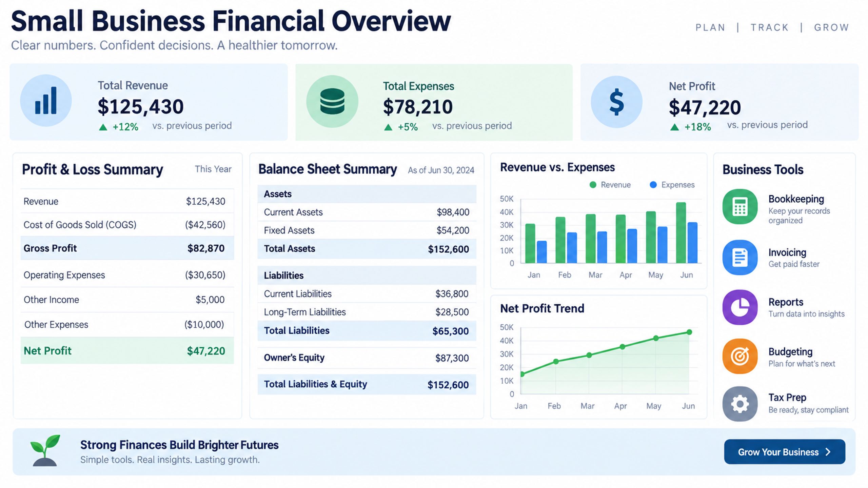Toggle the Revenue legend dot
This screenshot has height=488, width=868.
pos(593,185)
